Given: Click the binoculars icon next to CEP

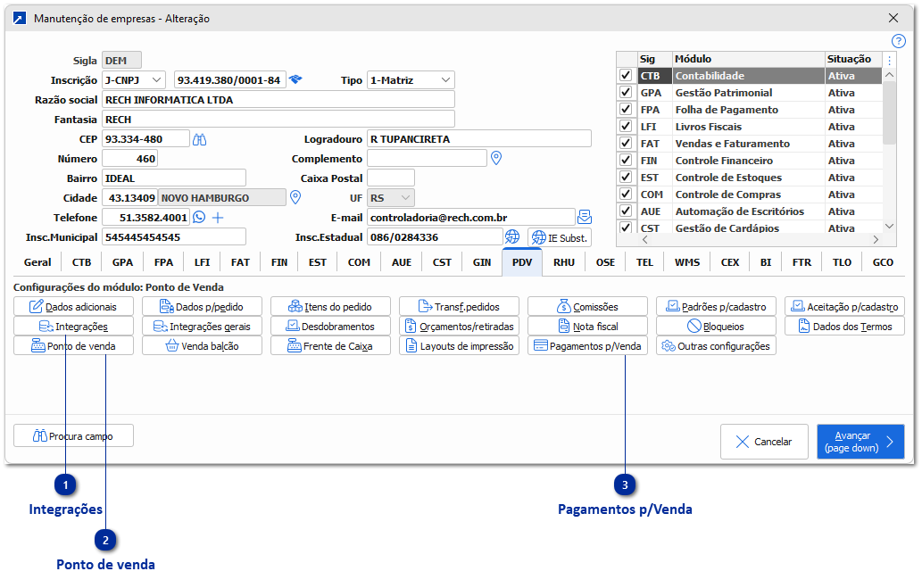Looking at the screenshot, I should tap(200, 139).
